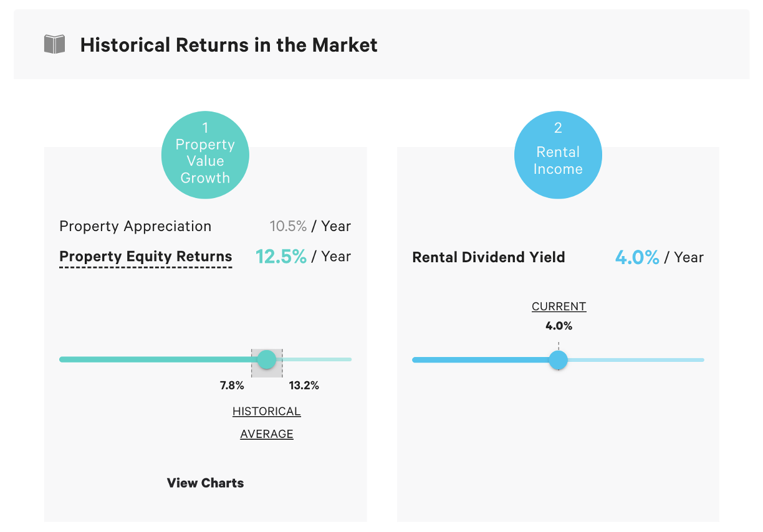763x532 pixels.
Task: Click the 4.0% per year yield value
Action: (x=637, y=257)
